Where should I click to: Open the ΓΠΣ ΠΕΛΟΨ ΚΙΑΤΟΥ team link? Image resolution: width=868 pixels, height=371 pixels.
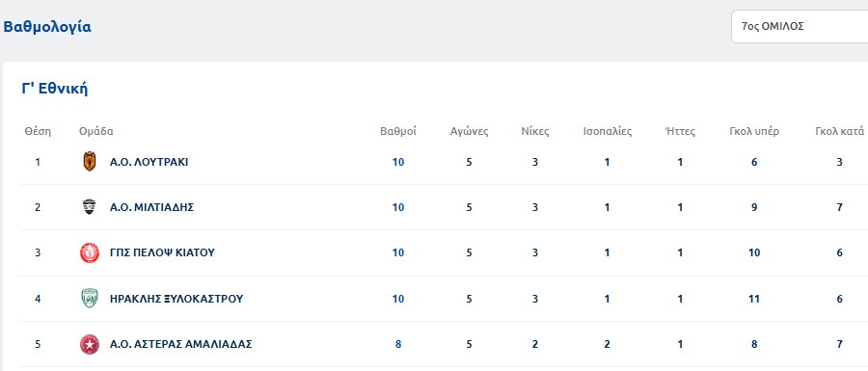coord(162,252)
